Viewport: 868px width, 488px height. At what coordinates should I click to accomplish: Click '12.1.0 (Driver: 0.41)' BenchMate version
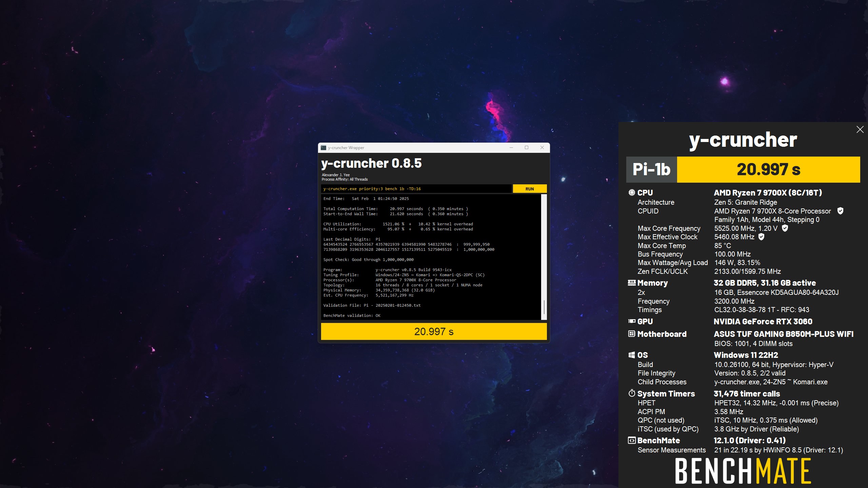coord(750,440)
